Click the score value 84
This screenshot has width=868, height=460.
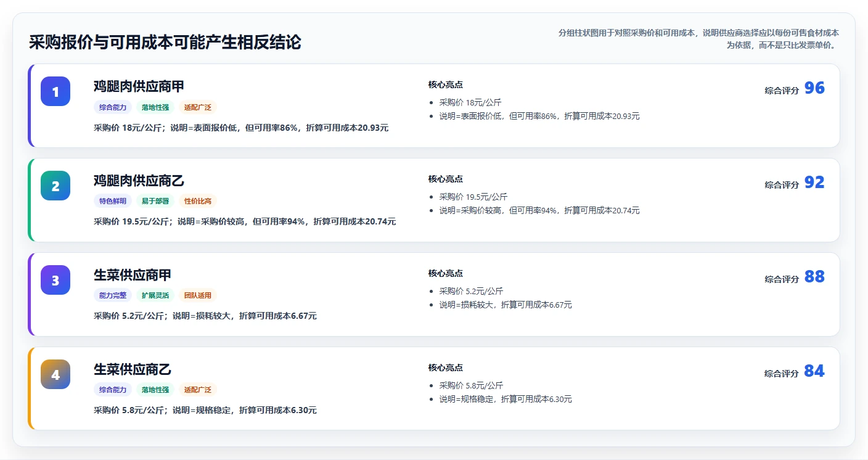tap(814, 371)
